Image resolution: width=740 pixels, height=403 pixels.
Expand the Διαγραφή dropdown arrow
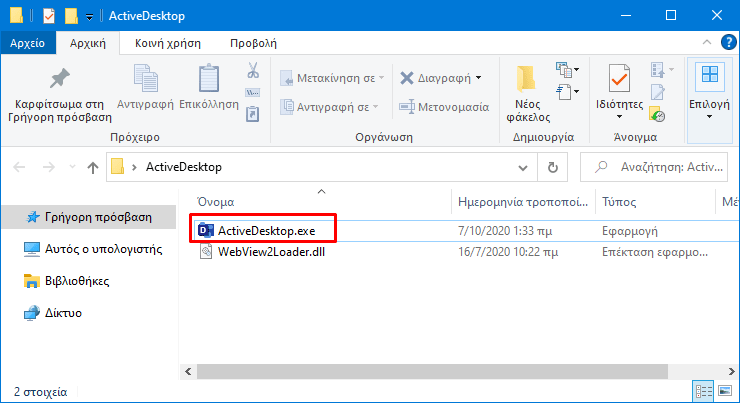click(479, 78)
